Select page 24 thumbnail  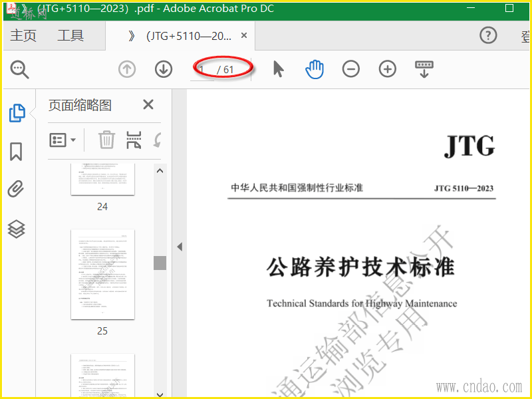tap(102, 179)
